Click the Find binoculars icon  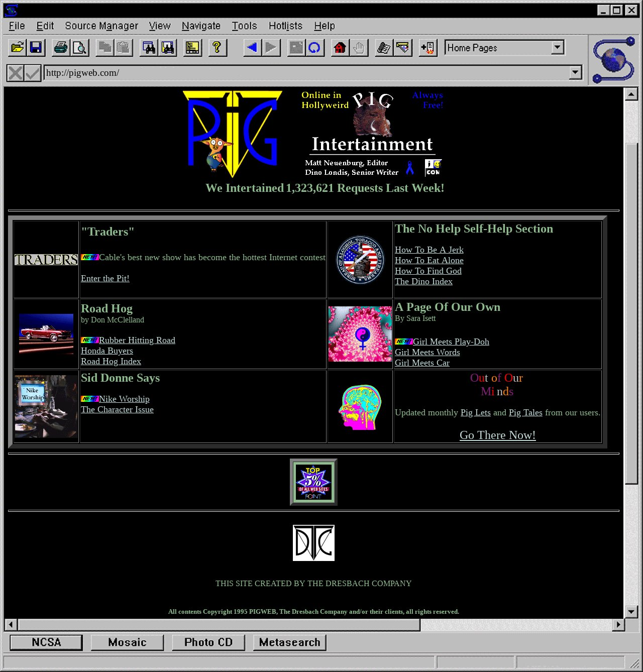tap(149, 48)
